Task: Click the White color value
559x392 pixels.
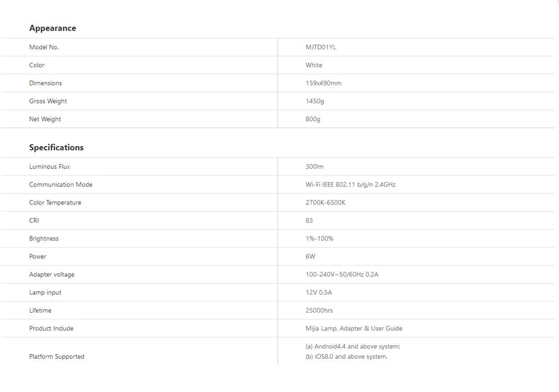Action: coord(314,66)
